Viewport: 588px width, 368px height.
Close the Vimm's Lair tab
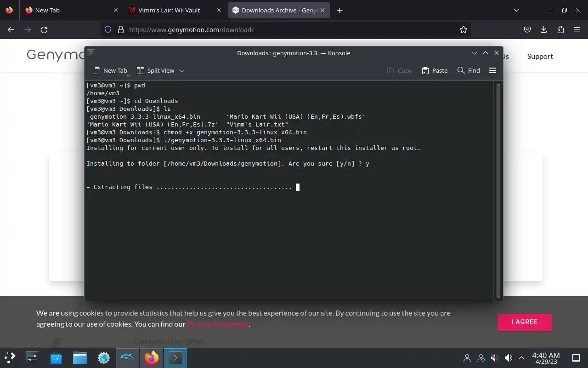(x=219, y=10)
